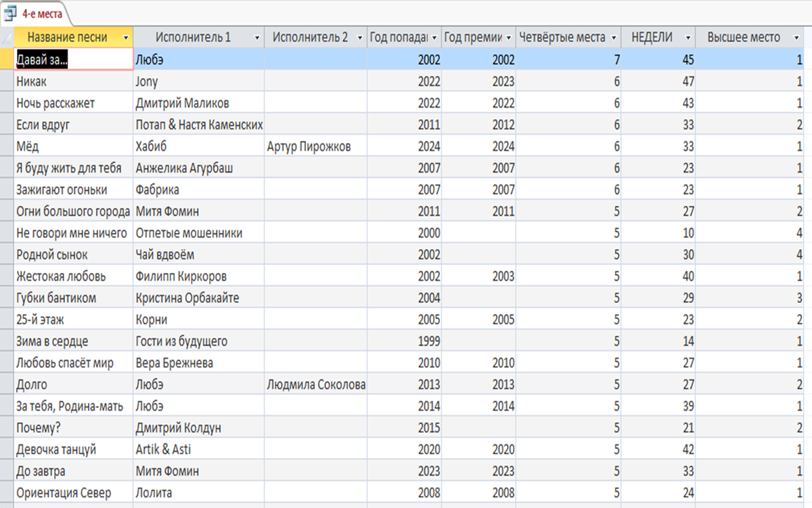The width and height of the screenshot is (812, 508).
Task: Click the cell Вера Брежнева
Action: [199, 363]
